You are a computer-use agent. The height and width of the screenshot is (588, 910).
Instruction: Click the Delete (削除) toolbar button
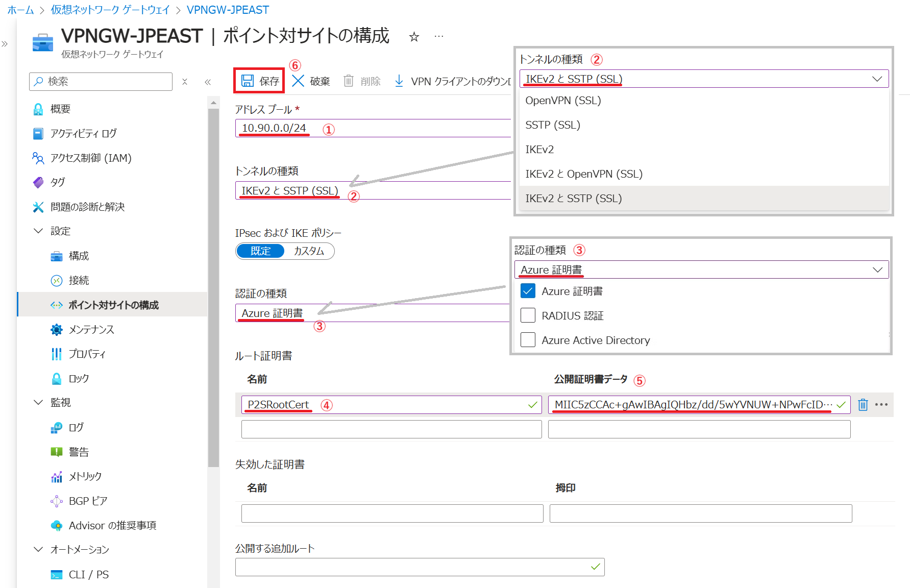pos(362,81)
